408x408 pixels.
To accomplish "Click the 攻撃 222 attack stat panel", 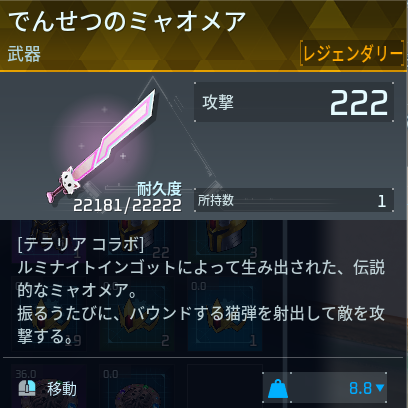I will [294, 102].
